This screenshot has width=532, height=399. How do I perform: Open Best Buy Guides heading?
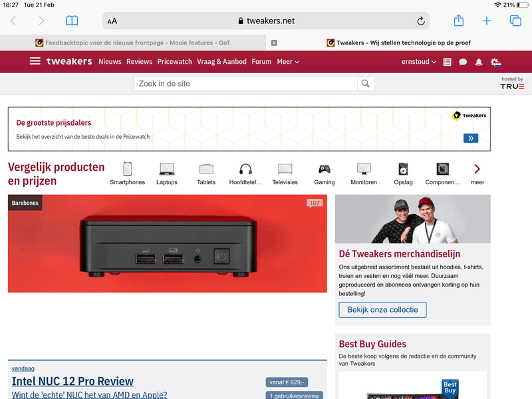pos(372,344)
